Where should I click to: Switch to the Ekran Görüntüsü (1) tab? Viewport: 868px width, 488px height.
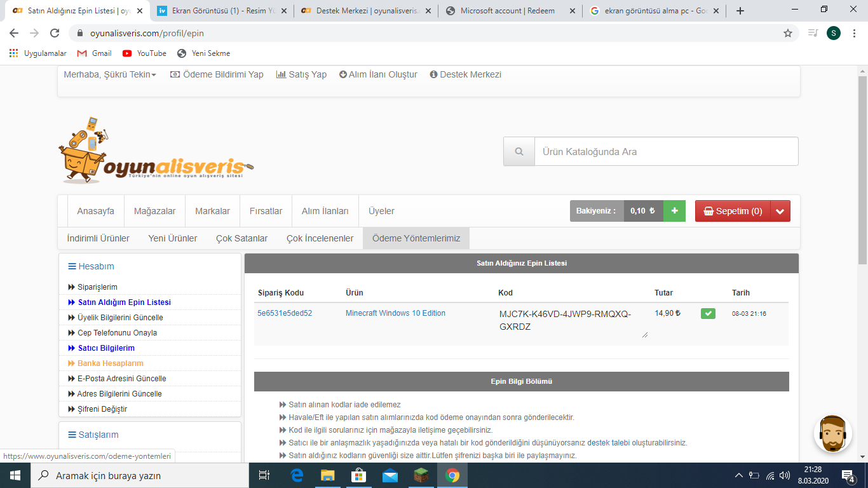(x=222, y=11)
